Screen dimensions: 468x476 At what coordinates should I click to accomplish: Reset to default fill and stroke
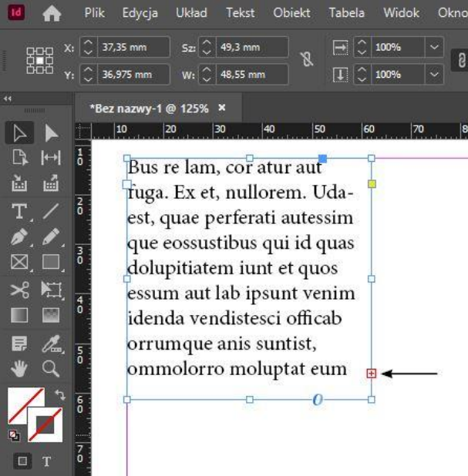point(14,435)
